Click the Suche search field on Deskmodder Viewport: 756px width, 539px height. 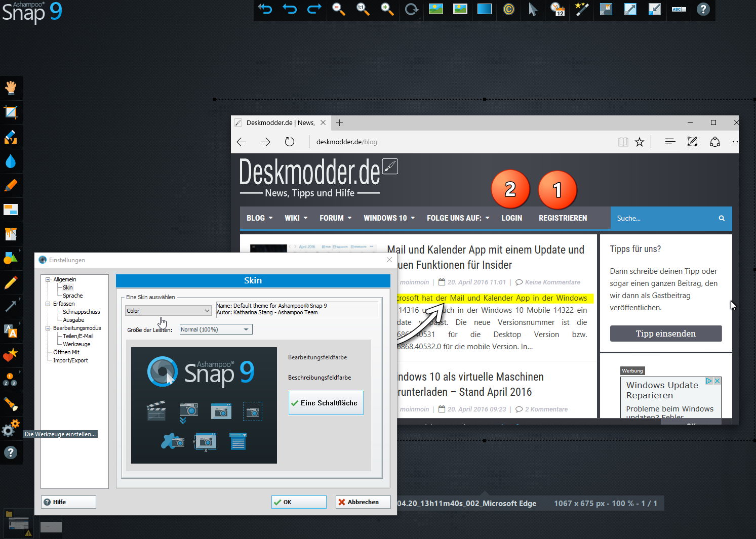[x=663, y=218]
